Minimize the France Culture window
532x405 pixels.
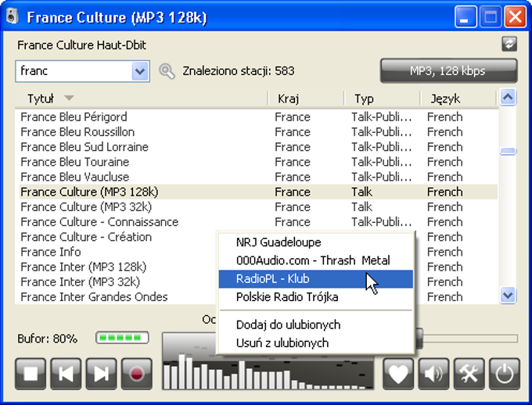465,16
